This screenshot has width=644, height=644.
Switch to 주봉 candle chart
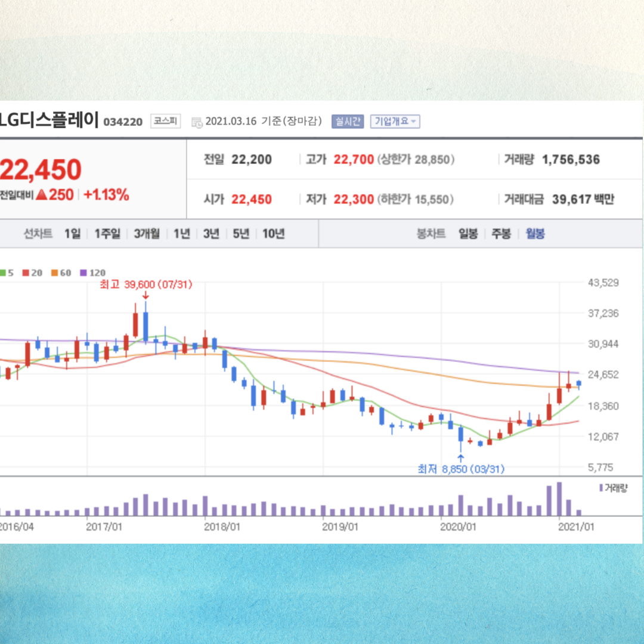tap(501, 234)
